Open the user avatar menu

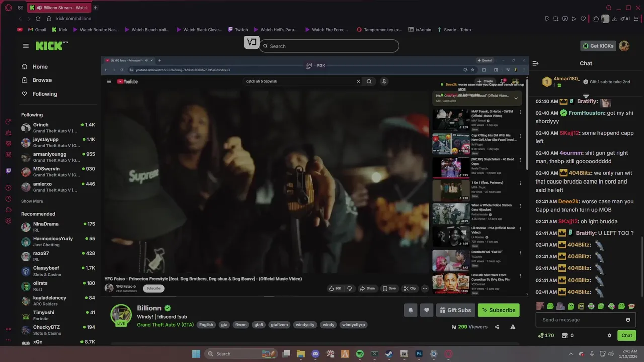click(x=624, y=46)
